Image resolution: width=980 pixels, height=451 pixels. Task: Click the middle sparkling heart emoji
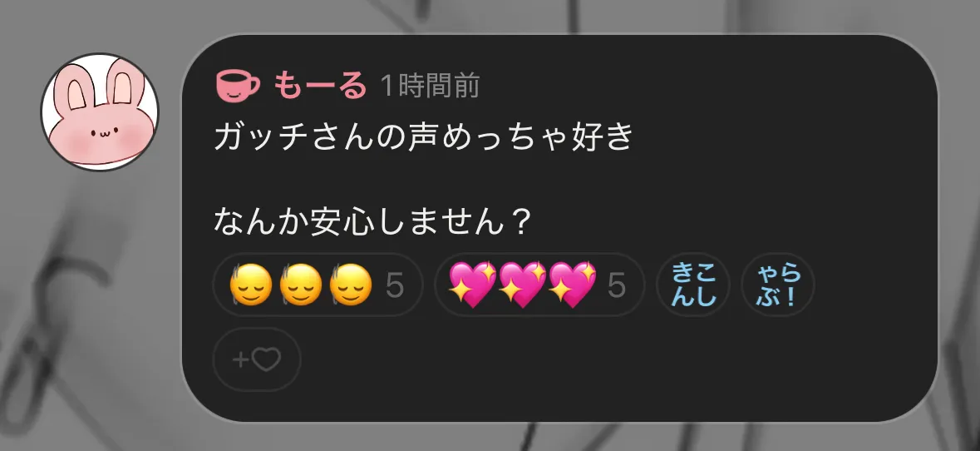click(523, 285)
